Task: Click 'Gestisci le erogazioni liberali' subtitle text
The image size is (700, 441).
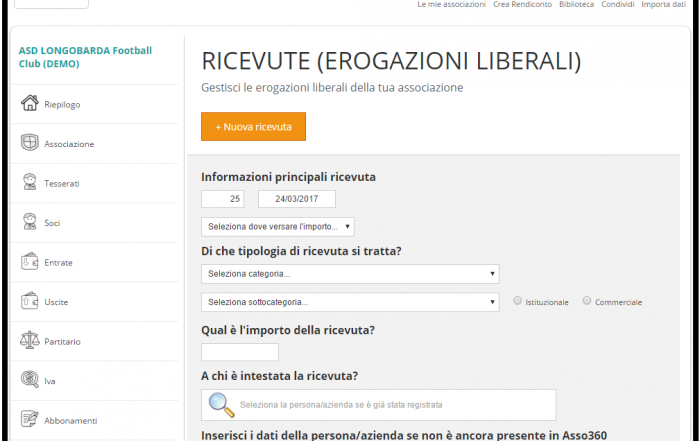Action: 332,87
